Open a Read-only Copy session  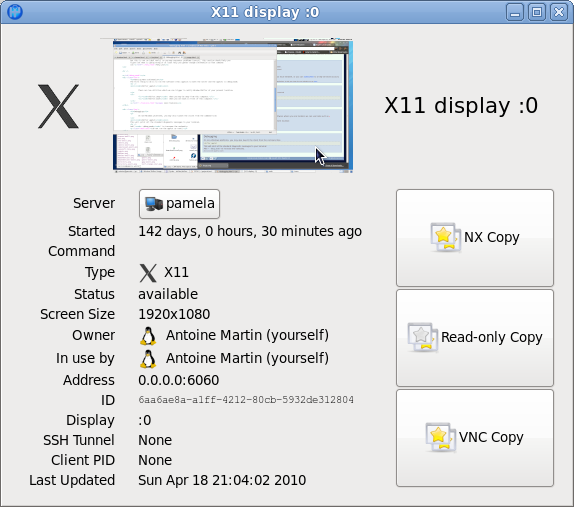click(475, 338)
